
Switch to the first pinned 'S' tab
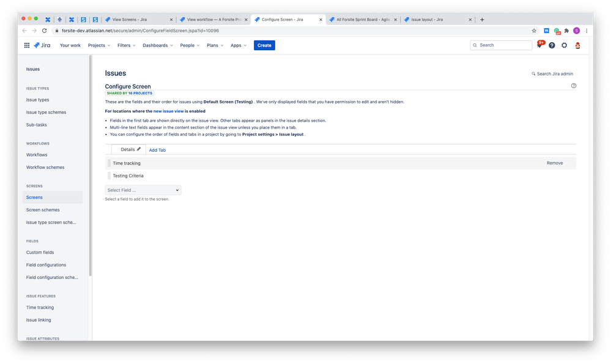click(x=83, y=20)
